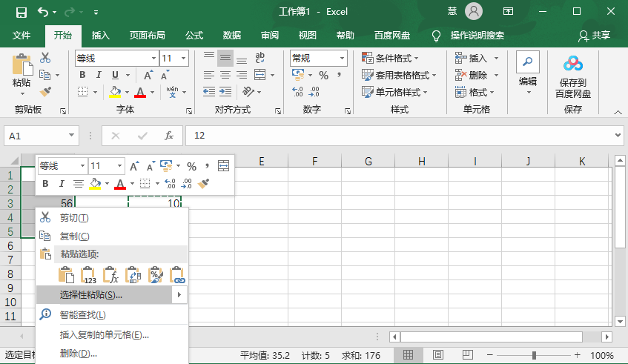628x364 pixels.
Task: Expand the Name Box dropdown arrow
Action: [x=72, y=136]
